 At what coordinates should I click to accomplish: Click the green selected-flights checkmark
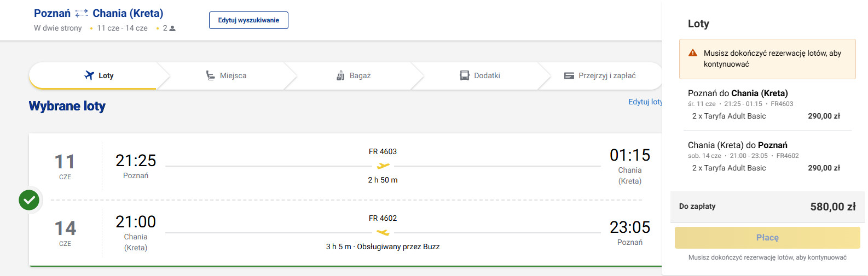pyautogui.click(x=29, y=200)
